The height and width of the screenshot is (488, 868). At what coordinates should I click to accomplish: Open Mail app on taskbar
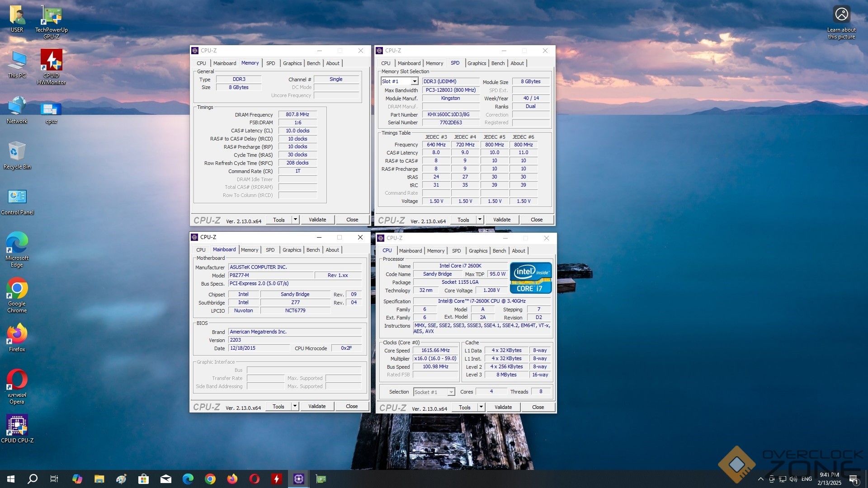coord(166,479)
